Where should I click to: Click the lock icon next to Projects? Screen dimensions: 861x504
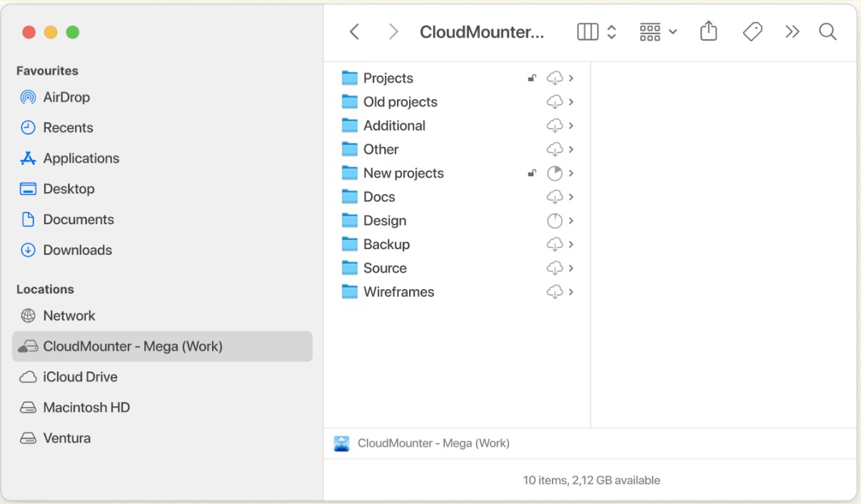[532, 79]
